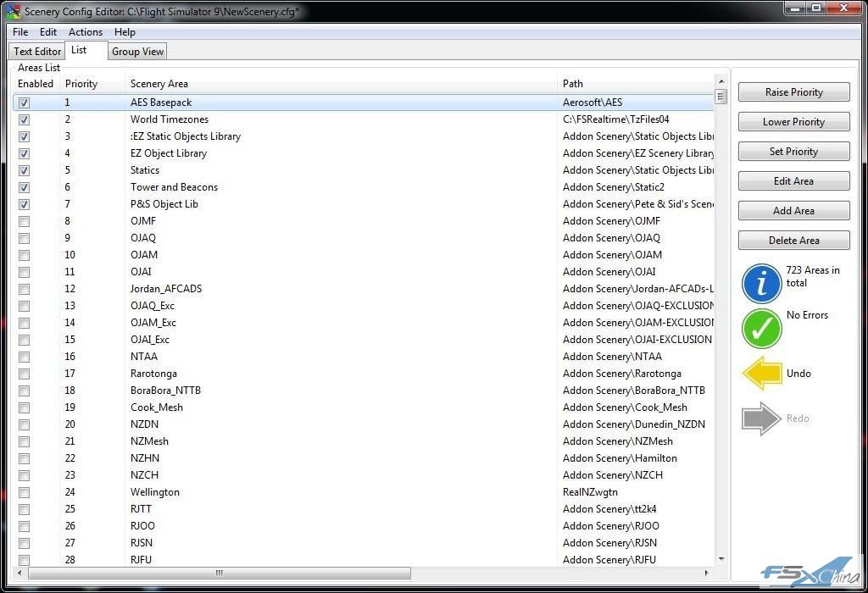Click the Aerosoft\AES path cell
Image resolution: width=868 pixels, height=593 pixels.
pyautogui.click(x=593, y=103)
